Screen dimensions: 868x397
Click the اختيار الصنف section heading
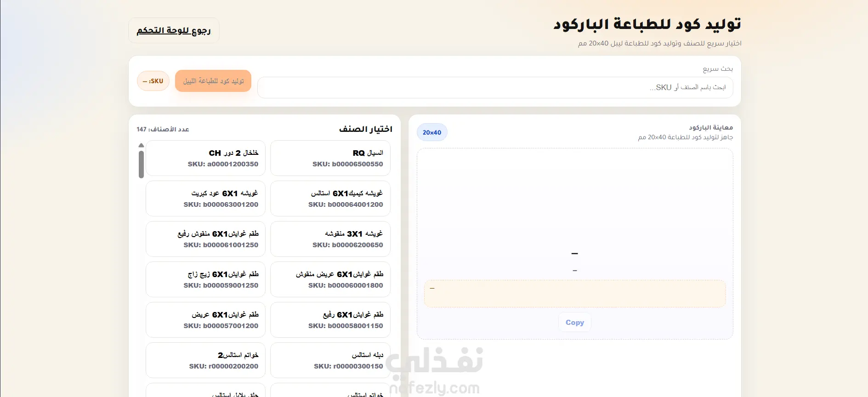[366, 129]
